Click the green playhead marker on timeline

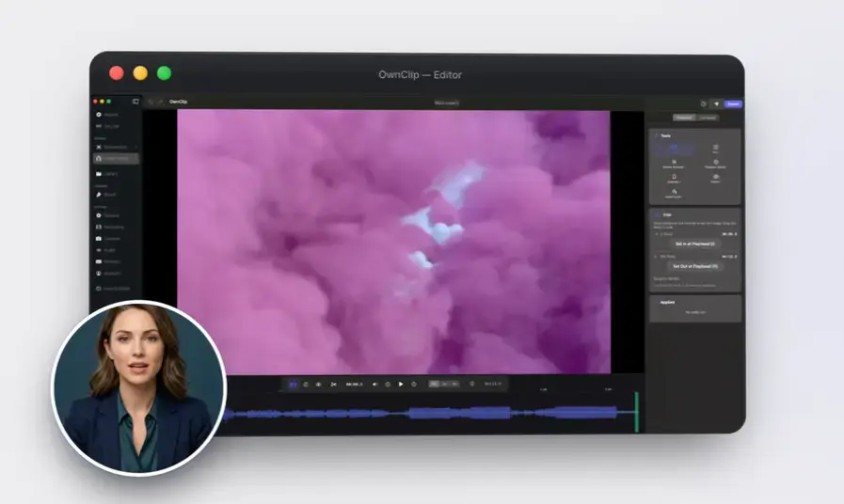pyautogui.click(x=637, y=412)
